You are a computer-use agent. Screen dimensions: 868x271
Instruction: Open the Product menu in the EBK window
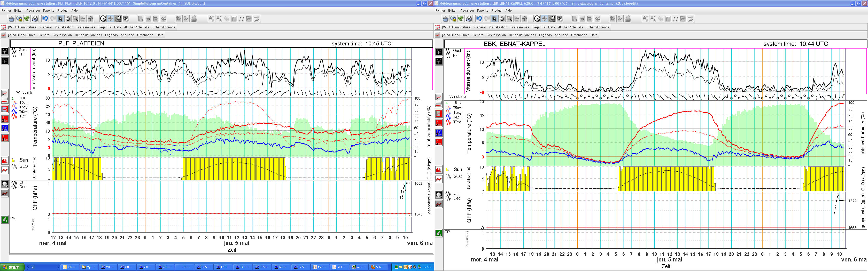[x=497, y=10]
